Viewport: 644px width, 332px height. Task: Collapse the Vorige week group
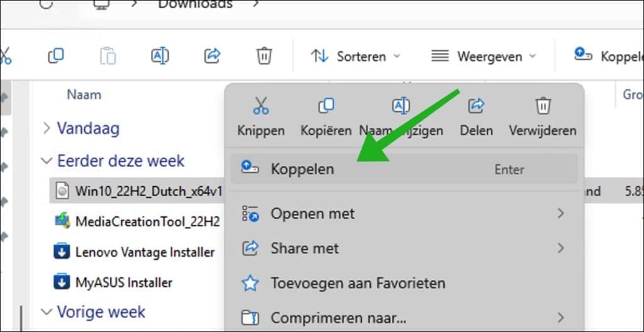(x=47, y=312)
